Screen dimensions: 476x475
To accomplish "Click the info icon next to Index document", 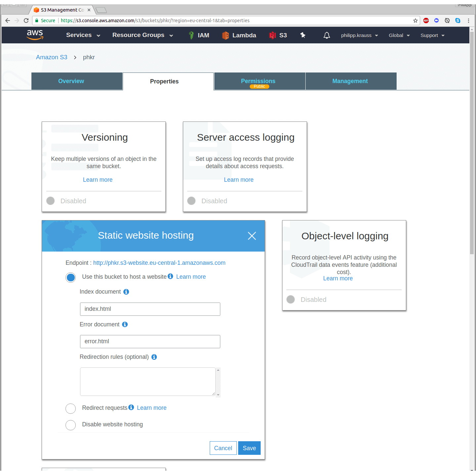I will pyautogui.click(x=126, y=292).
